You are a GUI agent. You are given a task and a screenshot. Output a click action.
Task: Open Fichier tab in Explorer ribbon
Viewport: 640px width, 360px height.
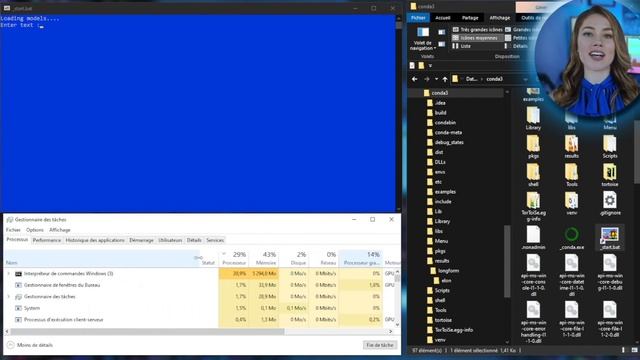pyautogui.click(x=418, y=18)
